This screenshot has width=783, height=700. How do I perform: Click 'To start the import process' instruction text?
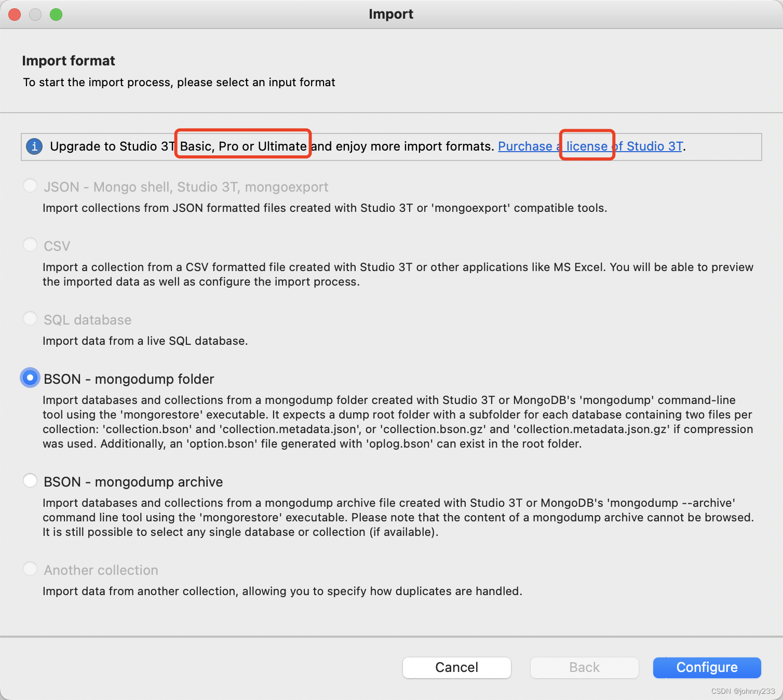[179, 83]
